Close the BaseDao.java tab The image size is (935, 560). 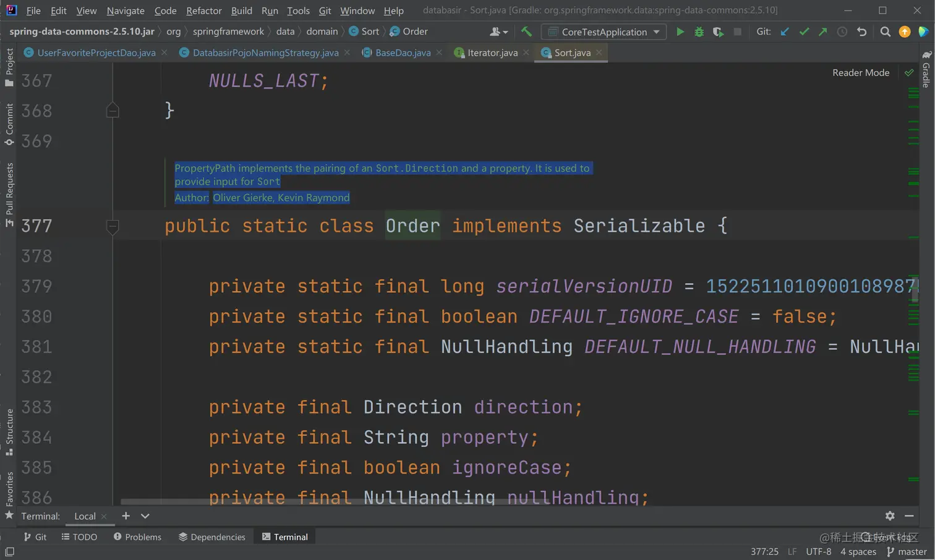coord(439,53)
